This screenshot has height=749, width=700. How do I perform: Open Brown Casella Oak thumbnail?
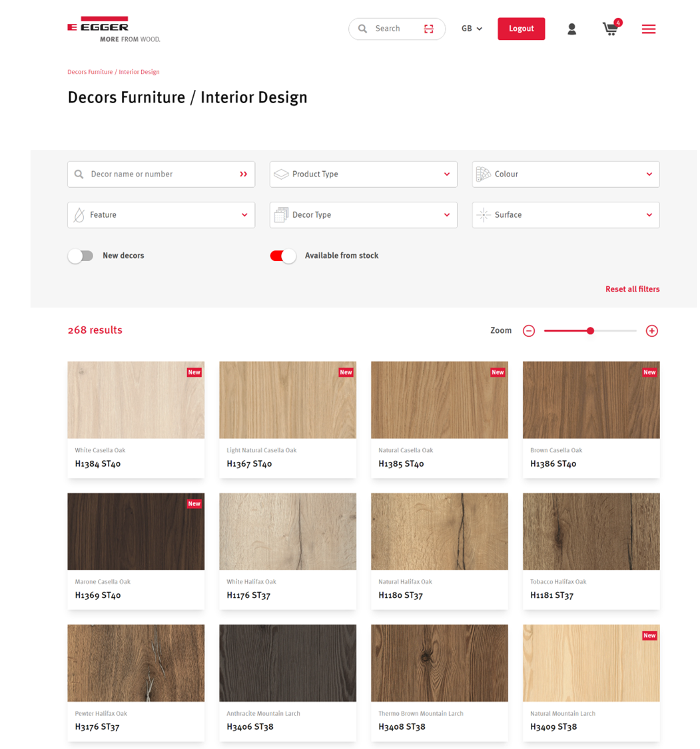(591, 400)
